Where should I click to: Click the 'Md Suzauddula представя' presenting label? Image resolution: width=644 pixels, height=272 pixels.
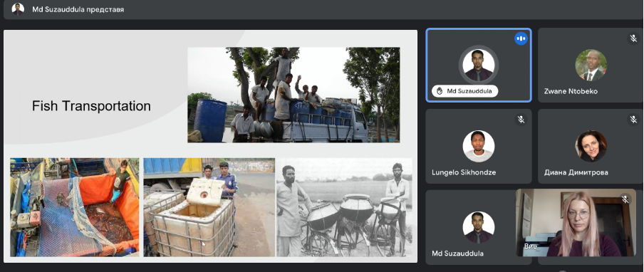78,9
